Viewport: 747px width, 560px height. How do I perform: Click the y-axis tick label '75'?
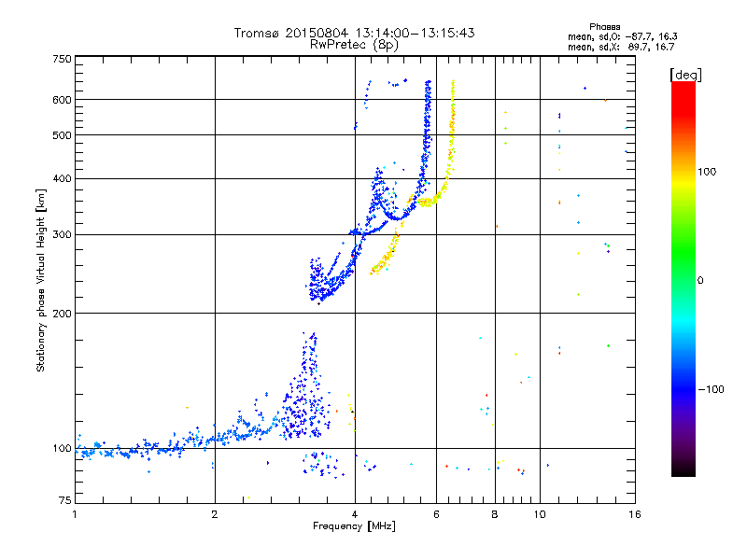click(x=65, y=500)
